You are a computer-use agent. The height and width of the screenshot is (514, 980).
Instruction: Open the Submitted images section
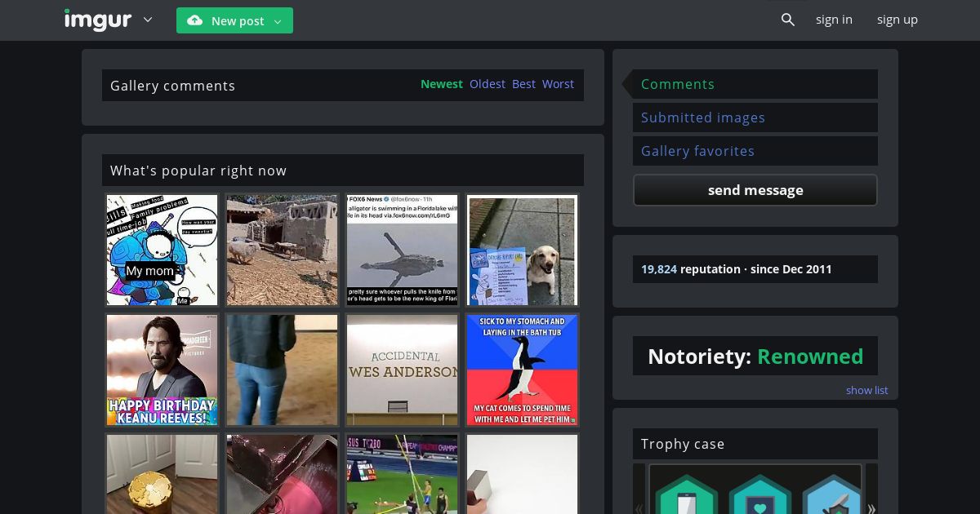[755, 117]
